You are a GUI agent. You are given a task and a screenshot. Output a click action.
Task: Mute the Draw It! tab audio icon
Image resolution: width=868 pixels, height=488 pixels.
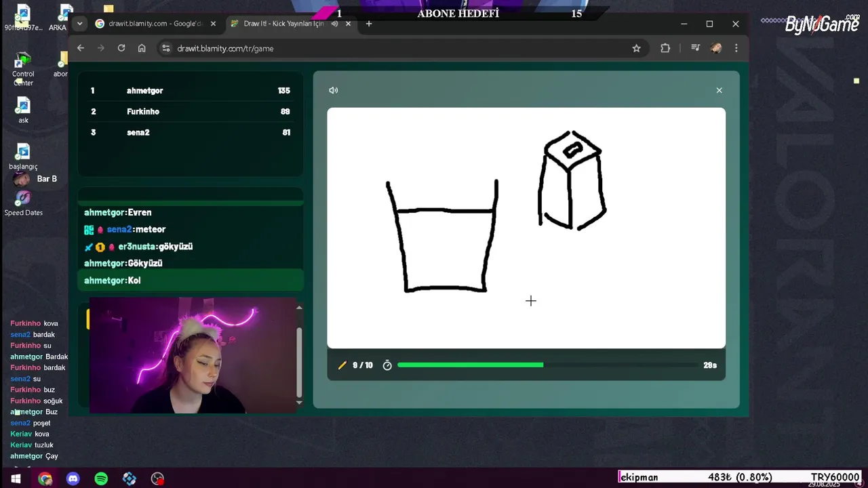[x=334, y=24]
